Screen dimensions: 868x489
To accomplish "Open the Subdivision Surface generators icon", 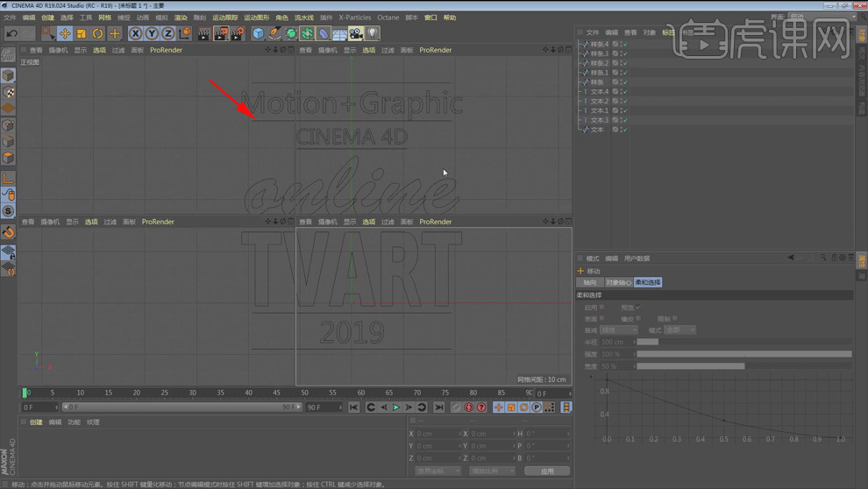I will click(x=290, y=34).
